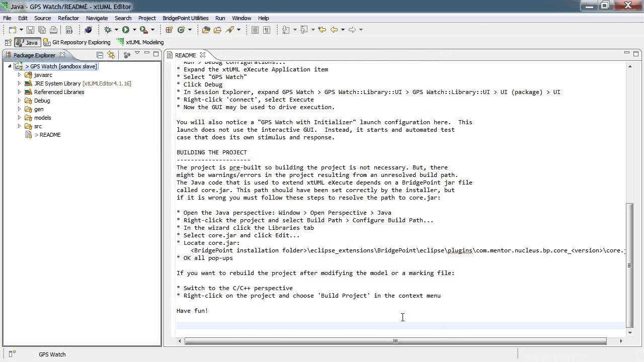This screenshot has height=362, width=644.
Task: Click the New Java Class icon
Action: [181, 30]
